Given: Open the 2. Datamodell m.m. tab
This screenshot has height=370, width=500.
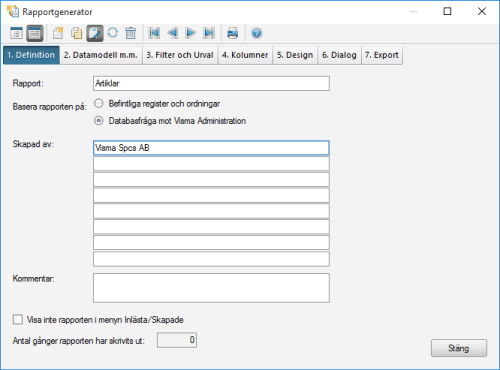Looking at the screenshot, I should pos(101,55).
